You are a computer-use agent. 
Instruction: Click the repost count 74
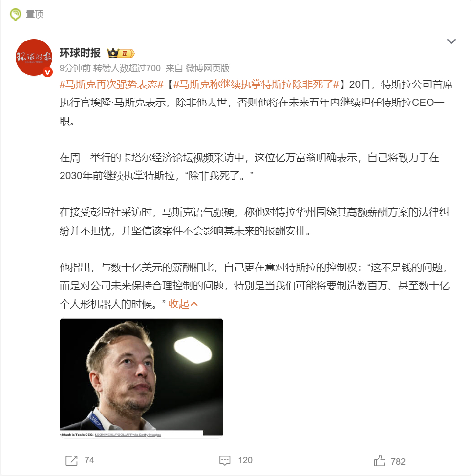pyautogui.click(x=89, y=460)
